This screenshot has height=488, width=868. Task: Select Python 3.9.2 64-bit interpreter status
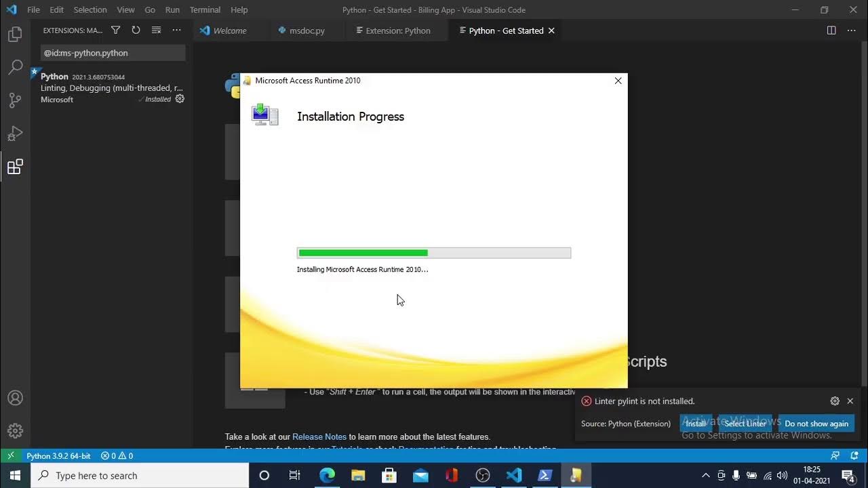point(58,456)
